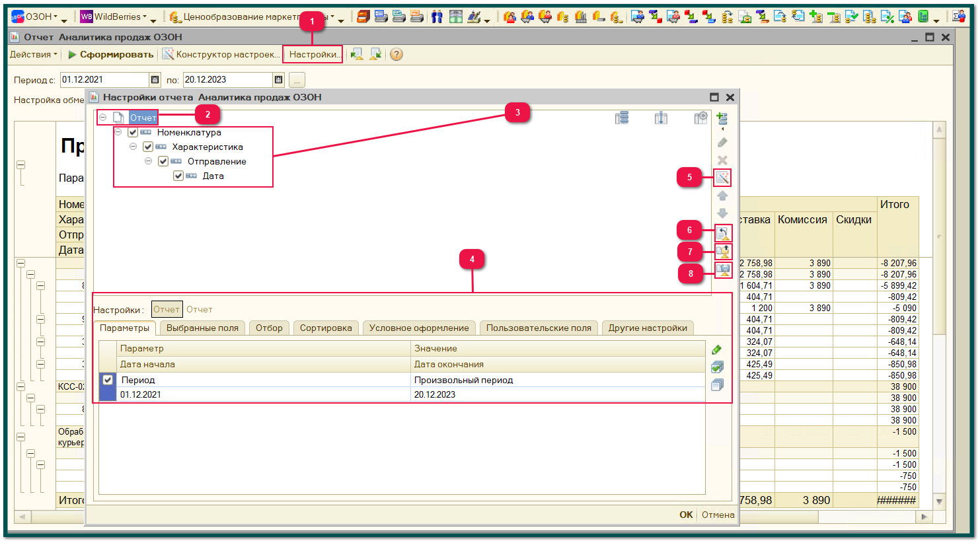This screenshot has height=543, width=980.
Task: Open the add-grouping icon with green plus
Action: click(x=722, y=119)
